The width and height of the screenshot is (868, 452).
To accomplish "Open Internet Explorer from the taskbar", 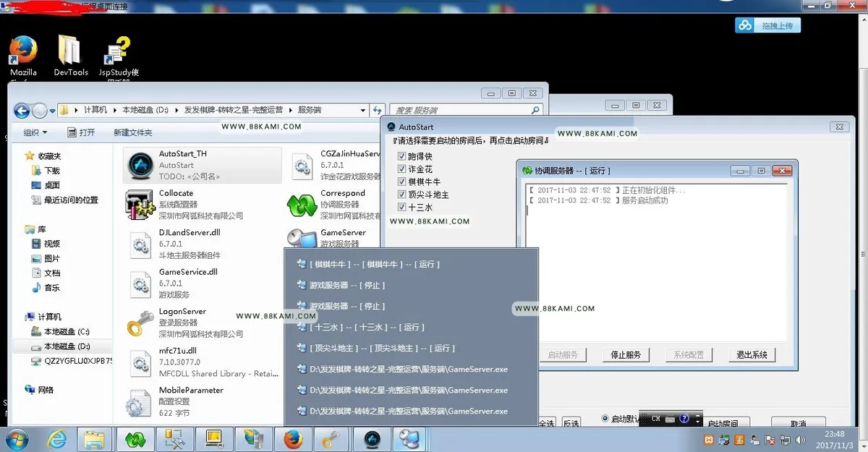I will point(56,438).
